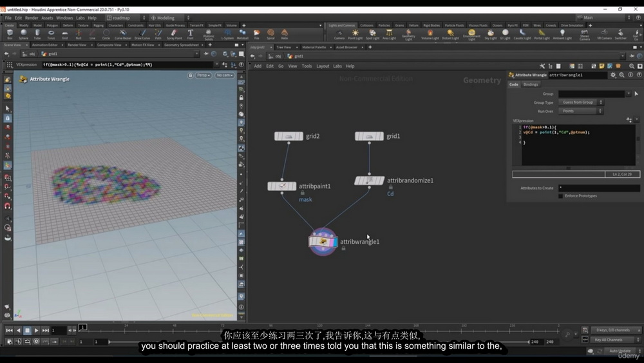644x363 pixels.
Task: Select the Tube shelf tool
Action: [37, 34]
